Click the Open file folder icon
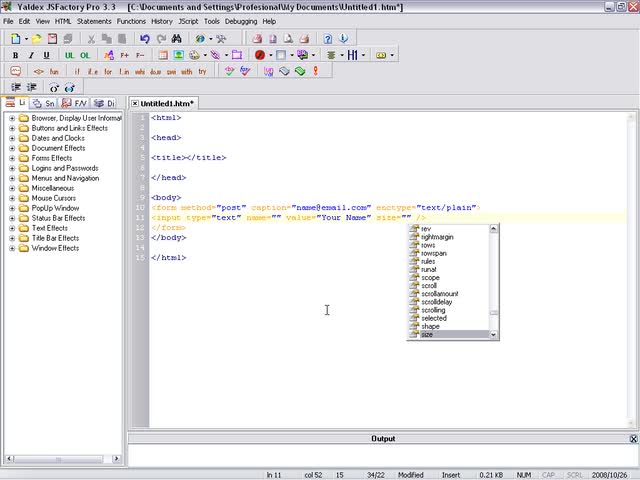 click(x=37, y=39)
